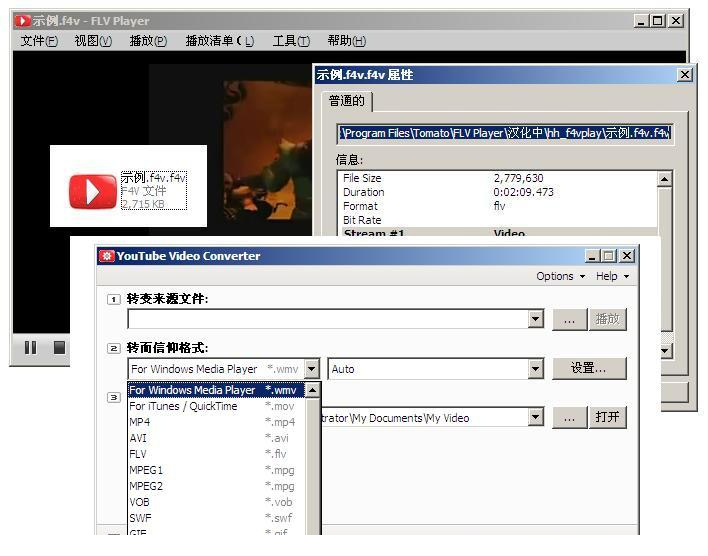
Task: Minimize the YouTube Video Converter window
Action: [x=592, y=256]
